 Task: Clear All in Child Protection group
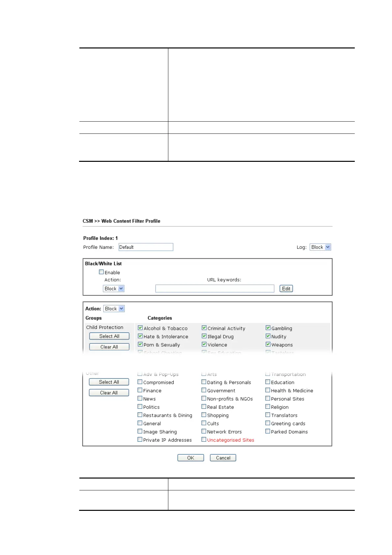(x=109, y=347)
